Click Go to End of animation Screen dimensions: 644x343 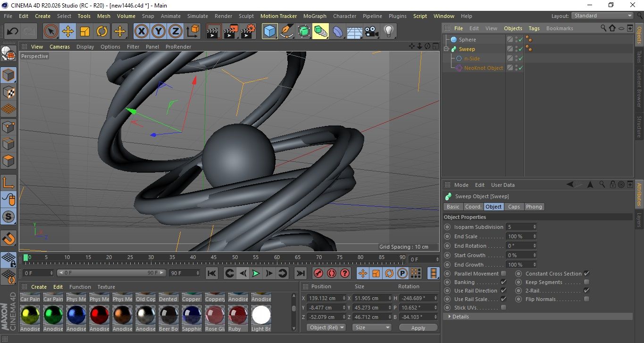pyautogui.click(x=300, y=273)
